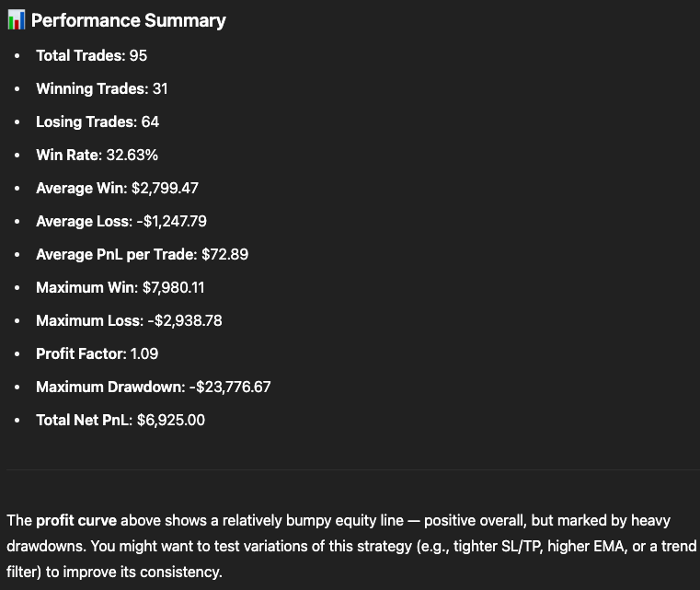
Task: Click the Maximum Drawdown -$23,776.67 entry
Action: point(153,387)
